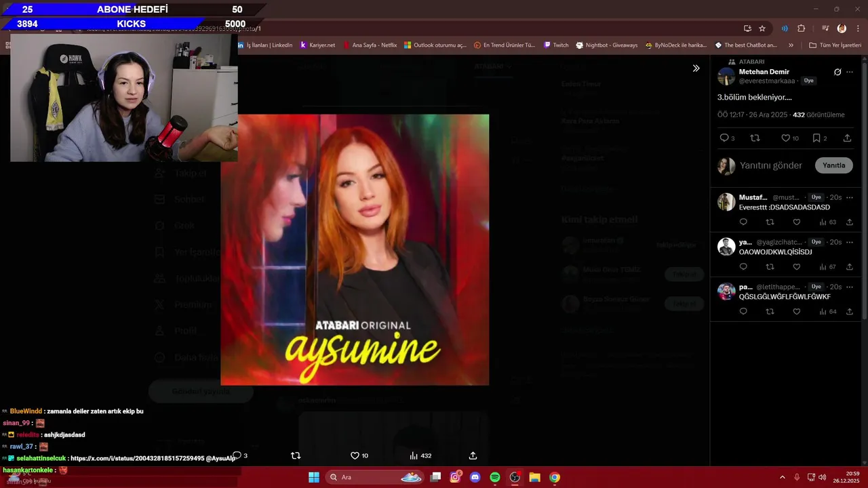The image size is (868, 488).
Task: Open the @everestmarkaaa handle link
Action: pos(767,81)
